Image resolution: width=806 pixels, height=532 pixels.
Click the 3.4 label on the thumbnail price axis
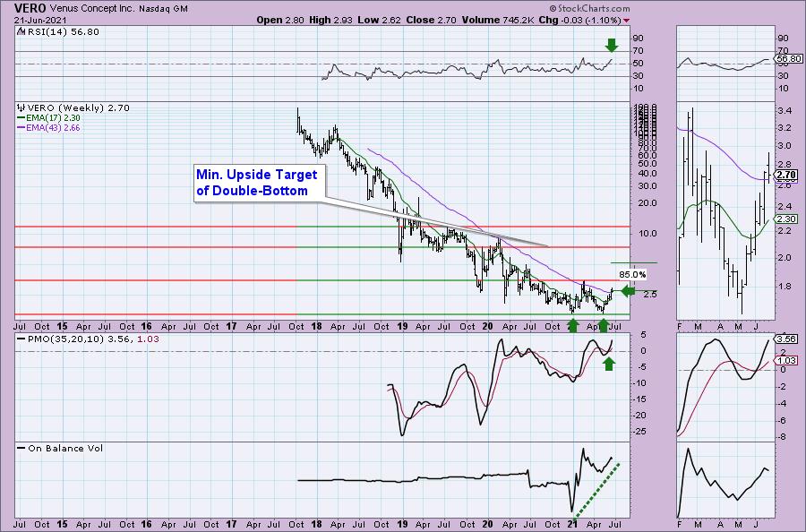point(785,111)
